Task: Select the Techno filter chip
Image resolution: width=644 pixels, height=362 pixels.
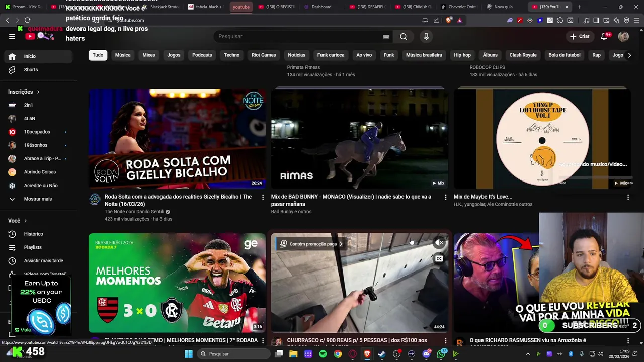Action: pos(232,55)
